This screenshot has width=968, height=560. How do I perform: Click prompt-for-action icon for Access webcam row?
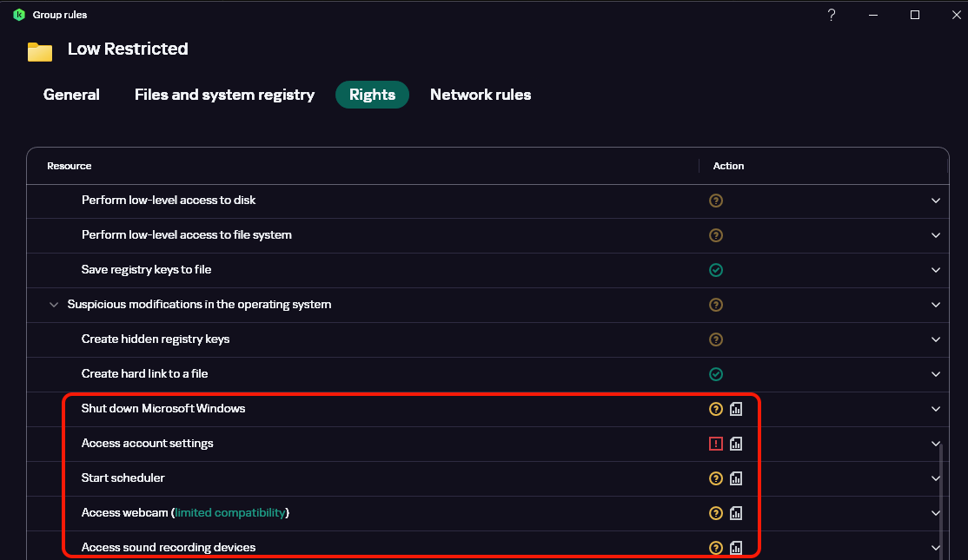tap(716, 513)
